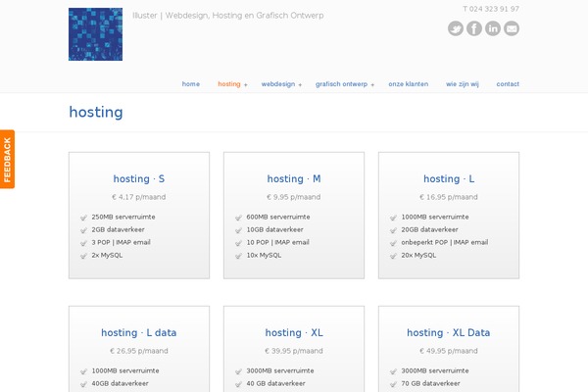The width and height of the screenshot is (588, 392).
Task: Click the 250MB serverruimte feature
Action: pos(123,217)
